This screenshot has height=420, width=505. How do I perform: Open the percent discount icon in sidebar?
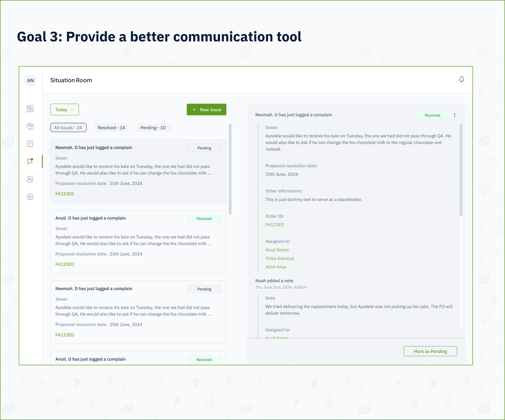click(30, 144)
